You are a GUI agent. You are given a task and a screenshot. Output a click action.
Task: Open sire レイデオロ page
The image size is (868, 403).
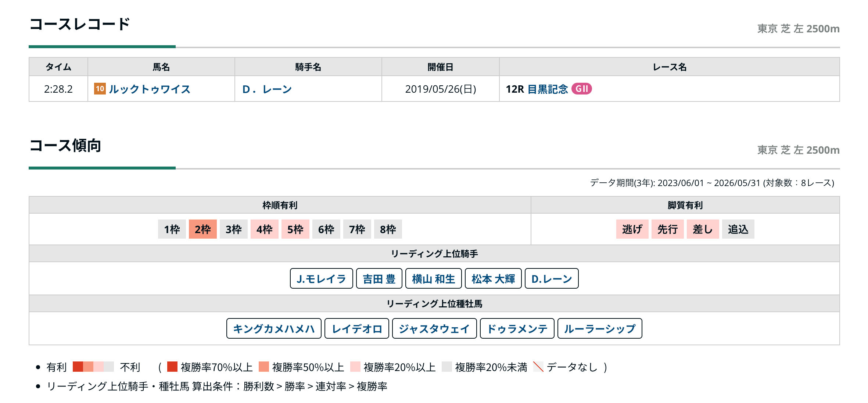coord(357,328)
